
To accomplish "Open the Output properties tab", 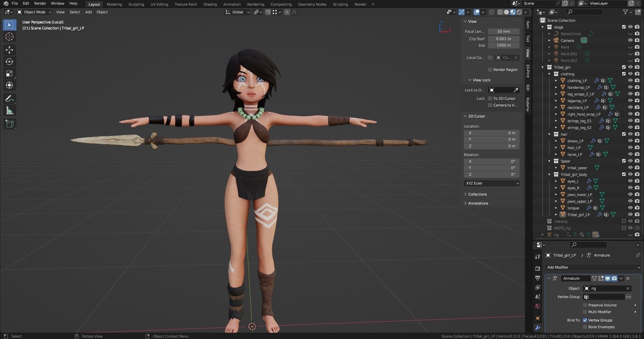I will pos(538,278).
